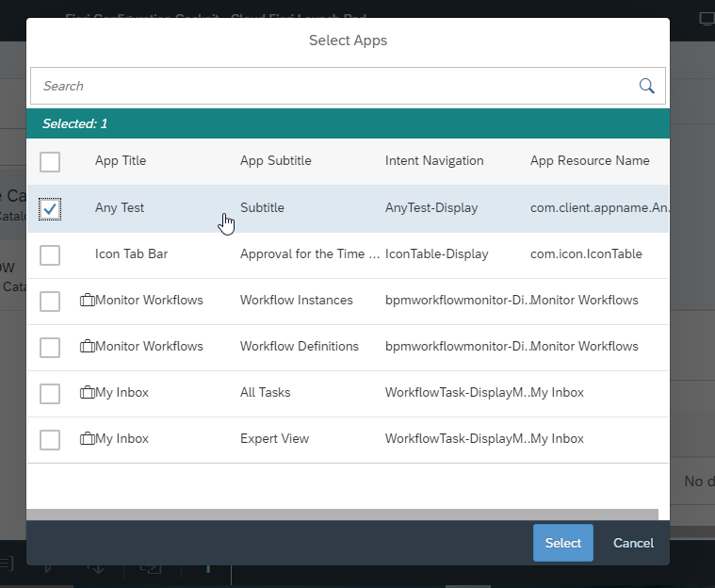Viewport: 715px width, 588px height.
Task: Check the Workflow Definitions row checkbox
Action: pyautogui.click(x=50, y=347)
